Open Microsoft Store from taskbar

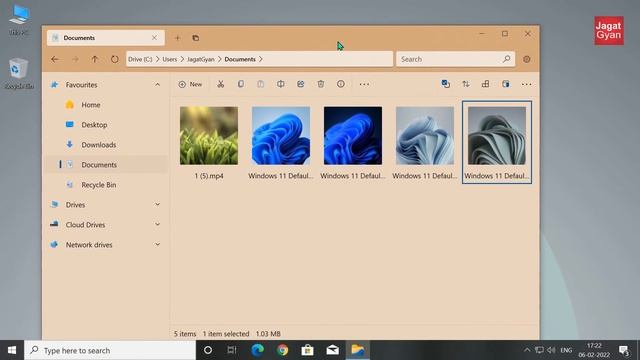click(x=307, y=350)
